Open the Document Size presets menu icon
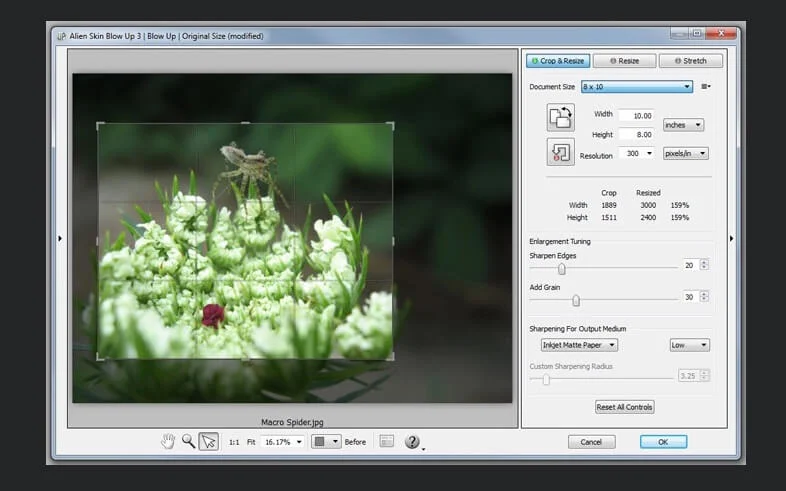This screenshot has height=491, width=786. click(706, 87)
